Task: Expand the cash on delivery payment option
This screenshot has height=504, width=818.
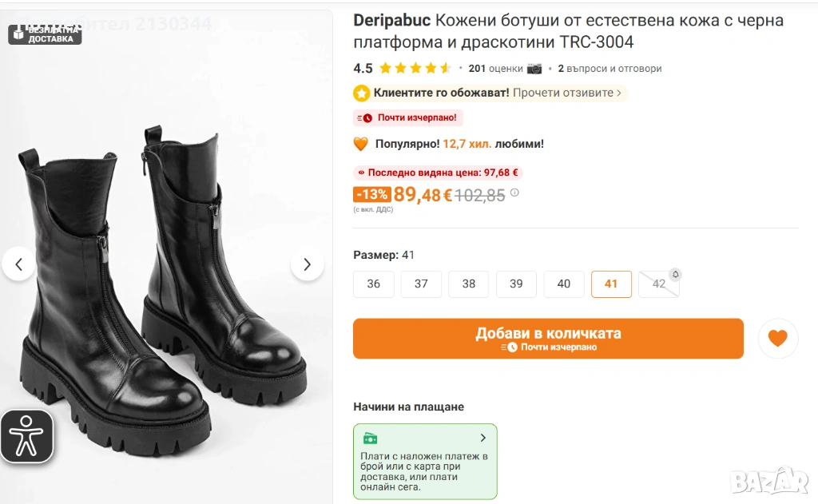Action: (482, 438)
